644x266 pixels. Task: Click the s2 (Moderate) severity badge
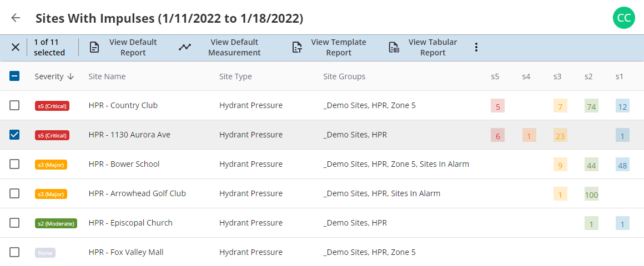pos(56,223)
